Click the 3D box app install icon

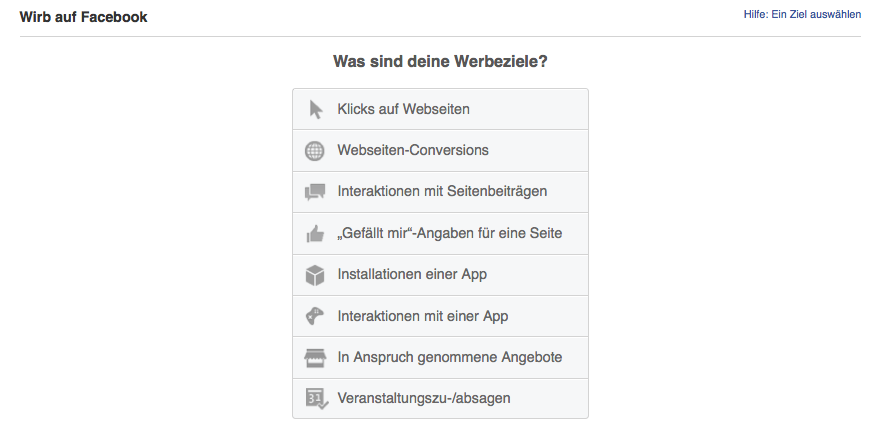(x=315, y=275)
